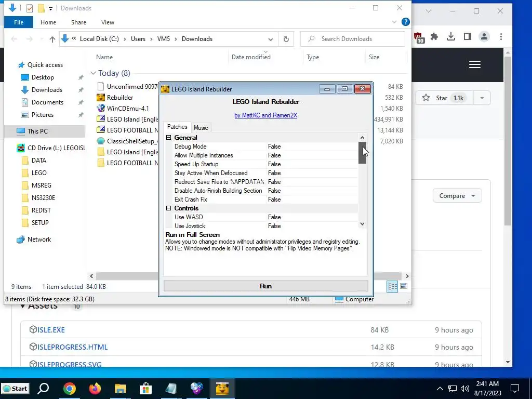
Task: Open the 'by MattKC and Ramen2X' link
Action: tap(265, 115)
